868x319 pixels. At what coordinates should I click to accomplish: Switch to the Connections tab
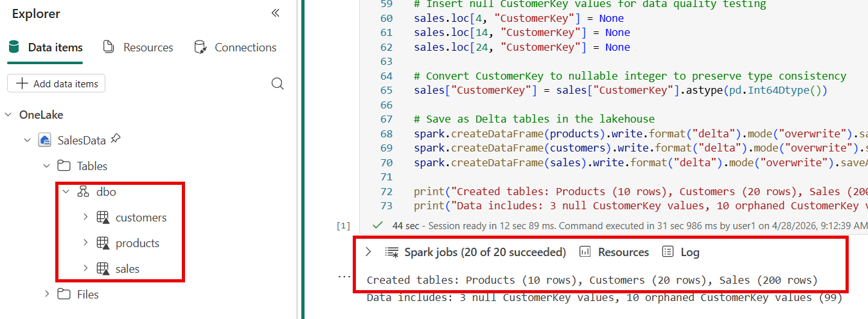235,47
